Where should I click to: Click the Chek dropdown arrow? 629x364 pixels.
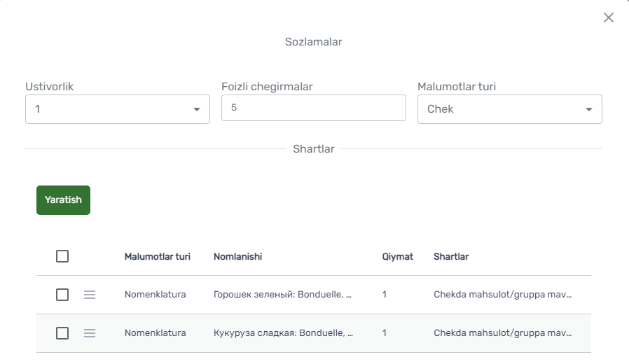(x=589, y=109)
